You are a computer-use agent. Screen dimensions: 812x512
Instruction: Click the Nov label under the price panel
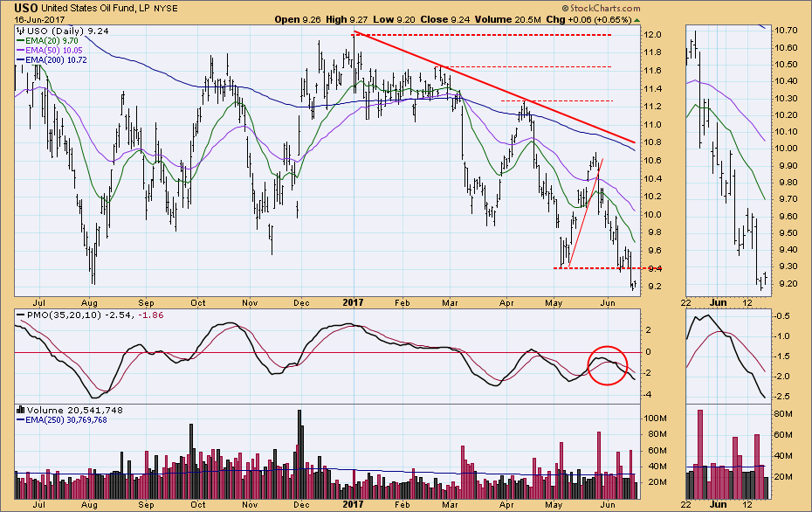point(250,302)
